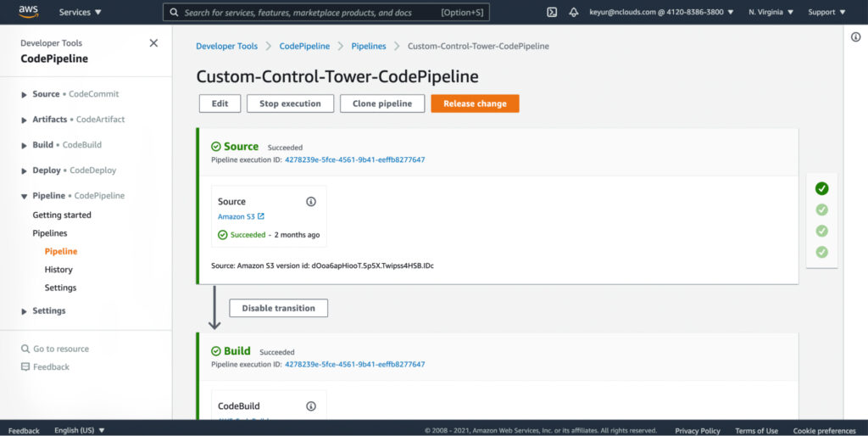Screen dimensions: 868x436
Task: Click the search magnifier icon in search bar
Action: coord(174,12)
